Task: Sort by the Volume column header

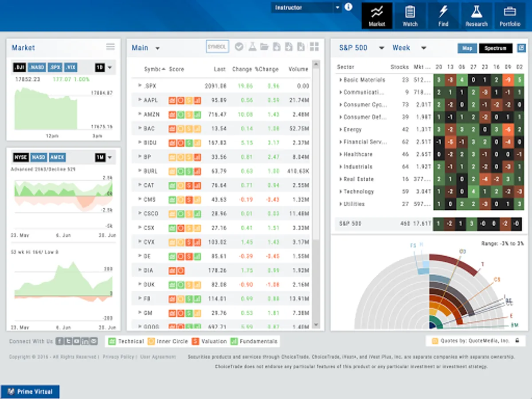Action: 298,69
